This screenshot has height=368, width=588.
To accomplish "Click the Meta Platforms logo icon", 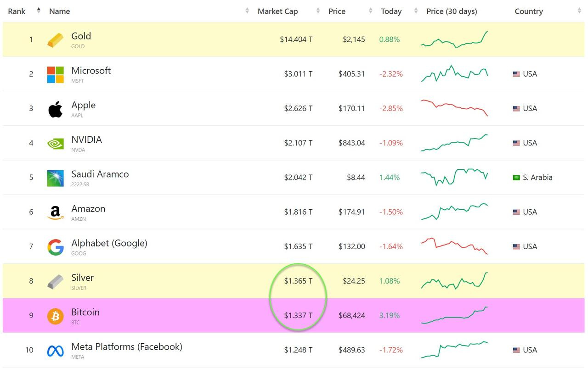I will coord(56,351).
